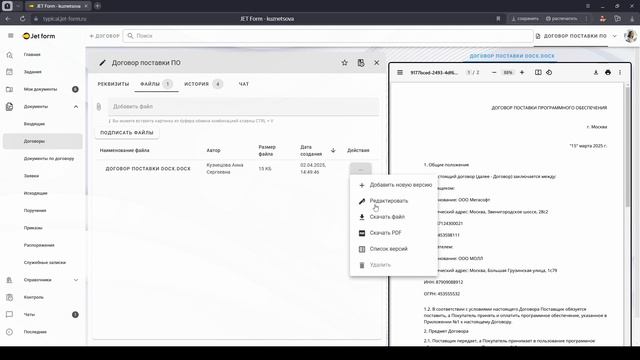The height and width of the screenshot is (360, 640).
Task: Open Приказы in the sidebar
Action: click(x=33, y=228)
